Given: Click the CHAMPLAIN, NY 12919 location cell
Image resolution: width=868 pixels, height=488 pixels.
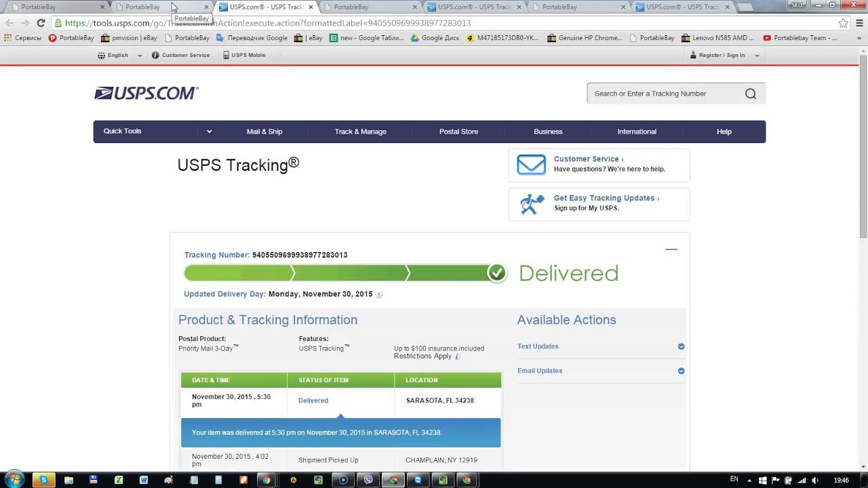Looking at the screenshot, I should click(441, 460).
